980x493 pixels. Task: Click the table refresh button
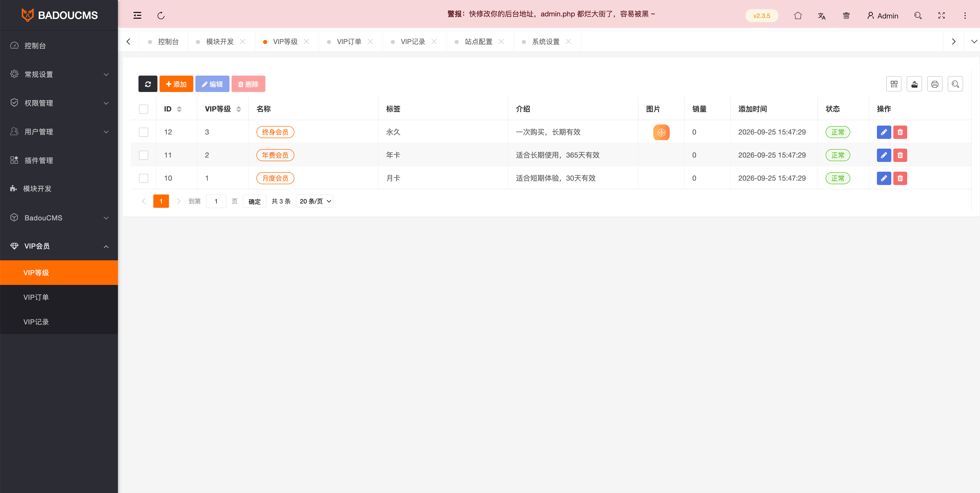pos(148,84)
